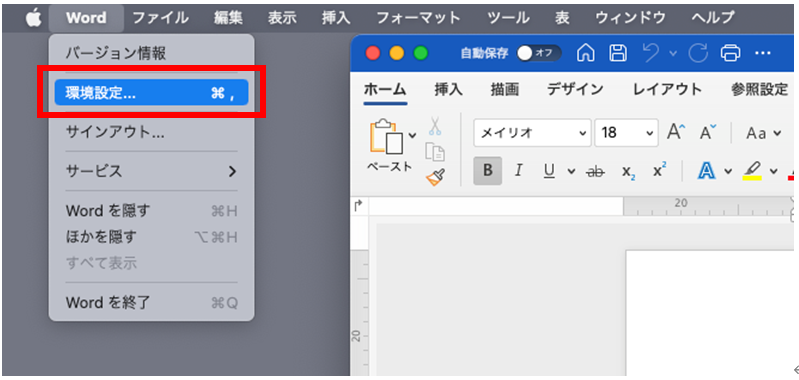This screenshot has width=799, height=380.
Task: Toggle italic formatting
Action: click(518, 171)
